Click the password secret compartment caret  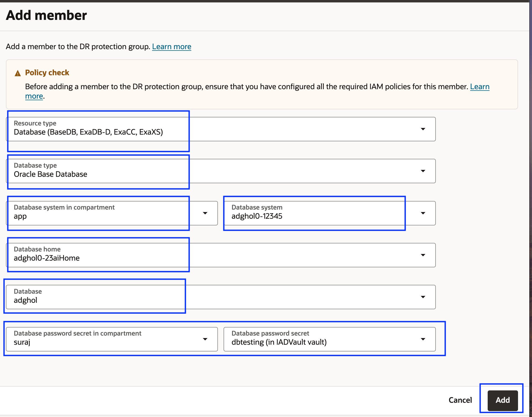click(205, 339)
